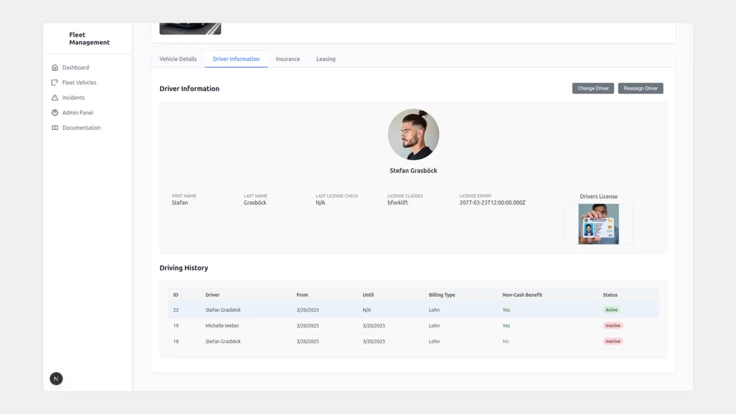Open the Drivers License image thumbnail
Image resolution: width=736 pixels, height=414 pixels.
(598, 224)
